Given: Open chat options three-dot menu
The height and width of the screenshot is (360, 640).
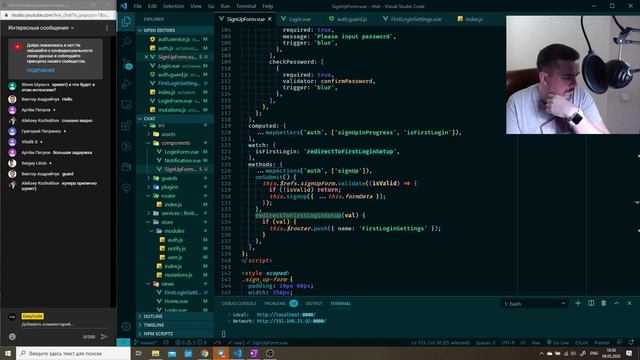Looking at the screenshot, I should tap(107, 28).
